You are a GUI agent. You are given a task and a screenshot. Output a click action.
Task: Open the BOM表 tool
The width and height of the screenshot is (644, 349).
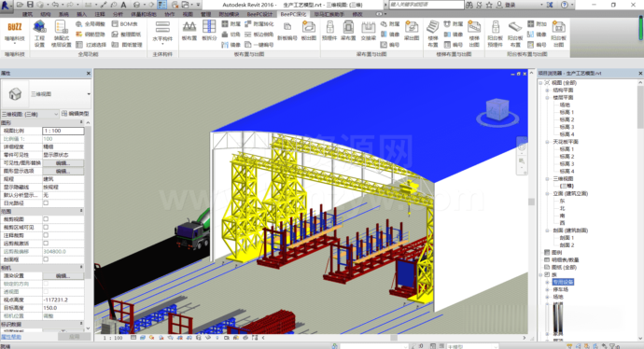pyautogui.click(x=125, y=24)
